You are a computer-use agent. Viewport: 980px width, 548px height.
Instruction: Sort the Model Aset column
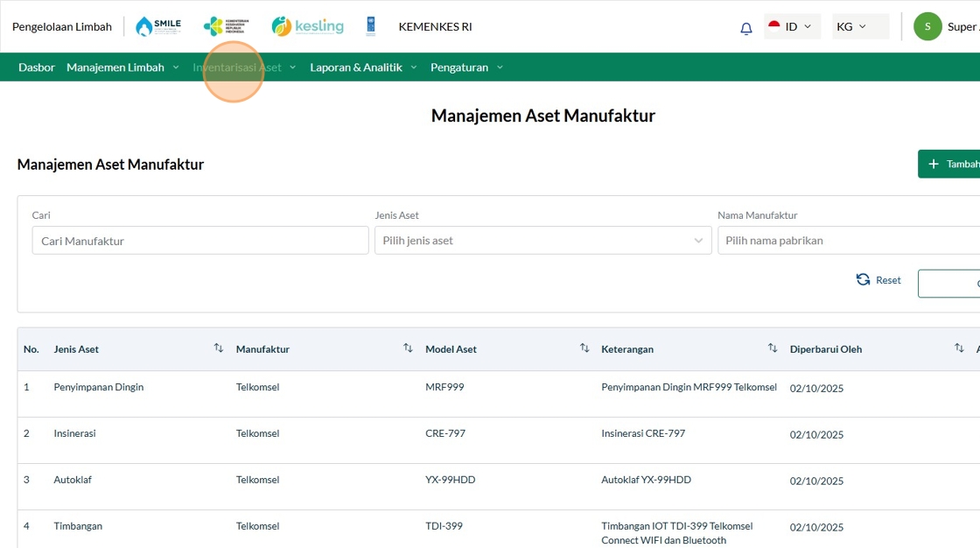(584, 348)
